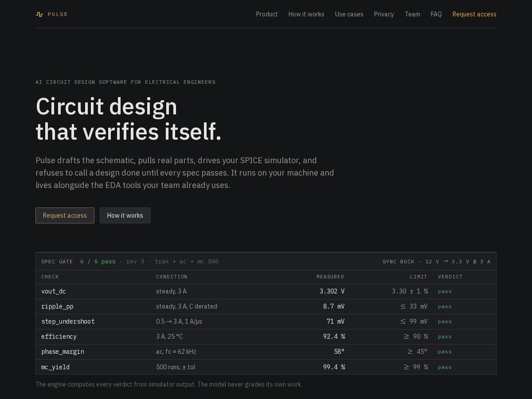
Task: Click the 92.4 % measured value
Action: tap(334, 336)
